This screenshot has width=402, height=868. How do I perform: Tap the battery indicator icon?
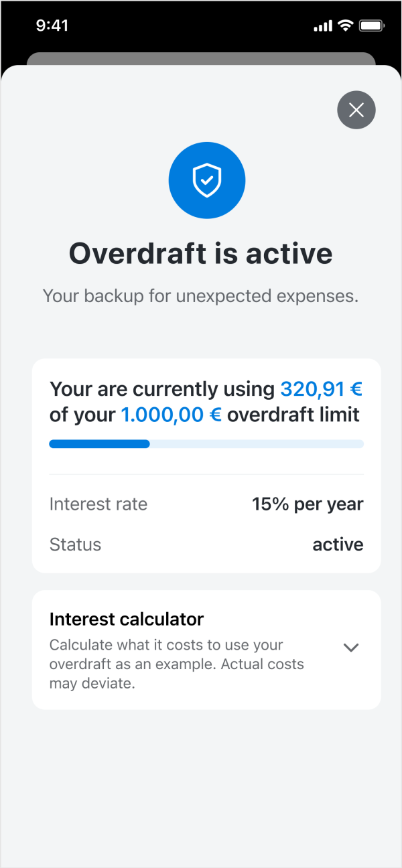tap(370, 25)
